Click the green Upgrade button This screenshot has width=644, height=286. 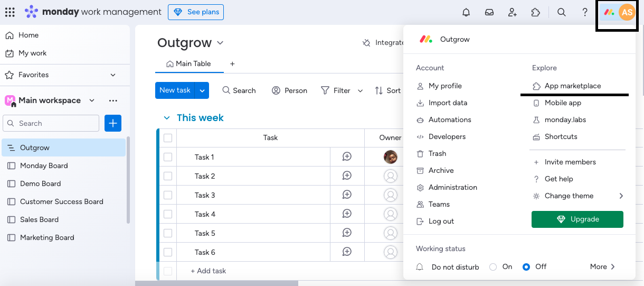click(x=577, y=219)
